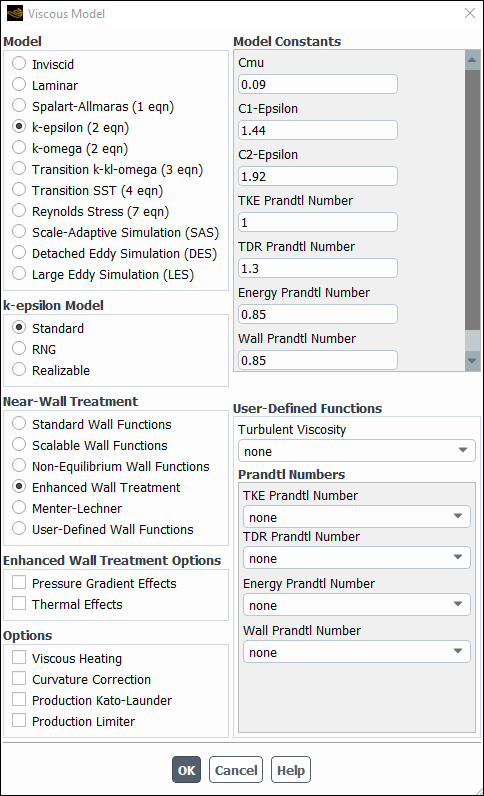Click Wall Prandtl Number constant field

click(318, 360)
